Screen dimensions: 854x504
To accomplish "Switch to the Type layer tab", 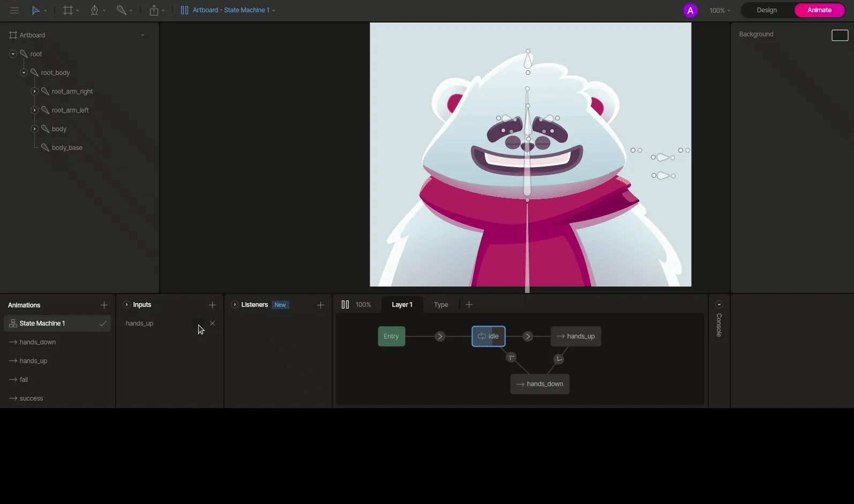I will coord(440,305).
